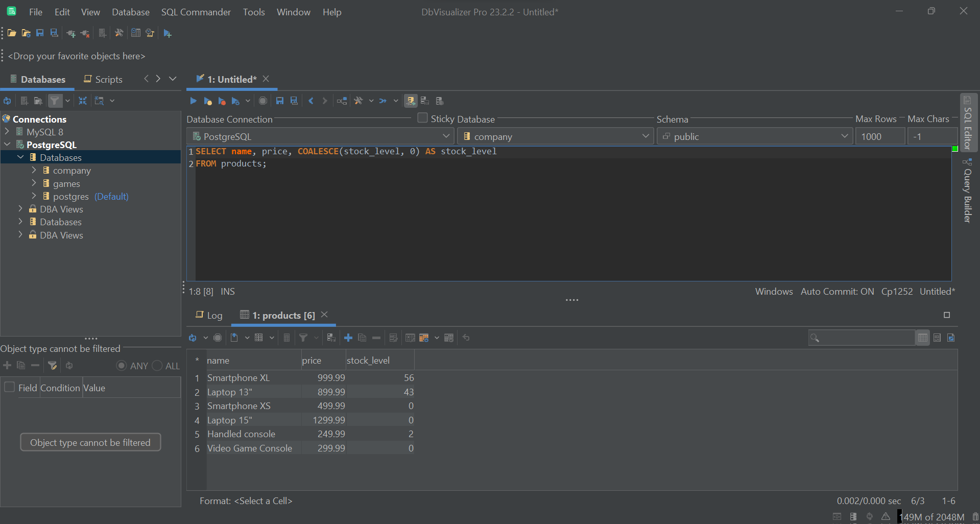Click the Object type cannot be filtered button
Screen dimensions: 980x524
(x=90, y=442)
